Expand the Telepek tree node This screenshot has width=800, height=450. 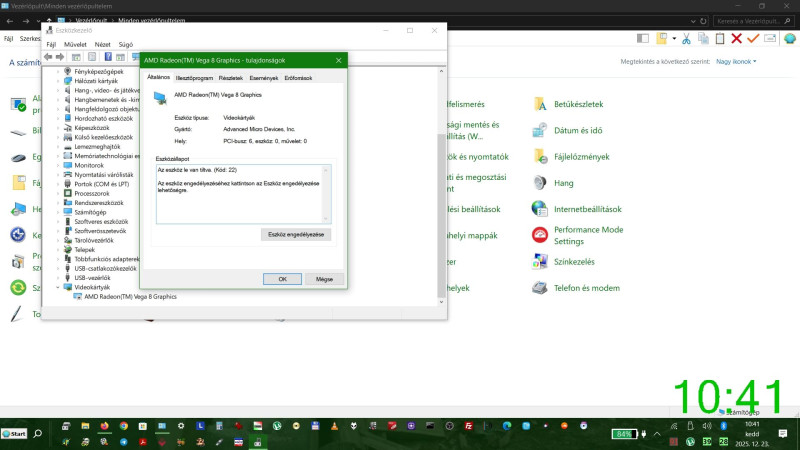(58, 249)
